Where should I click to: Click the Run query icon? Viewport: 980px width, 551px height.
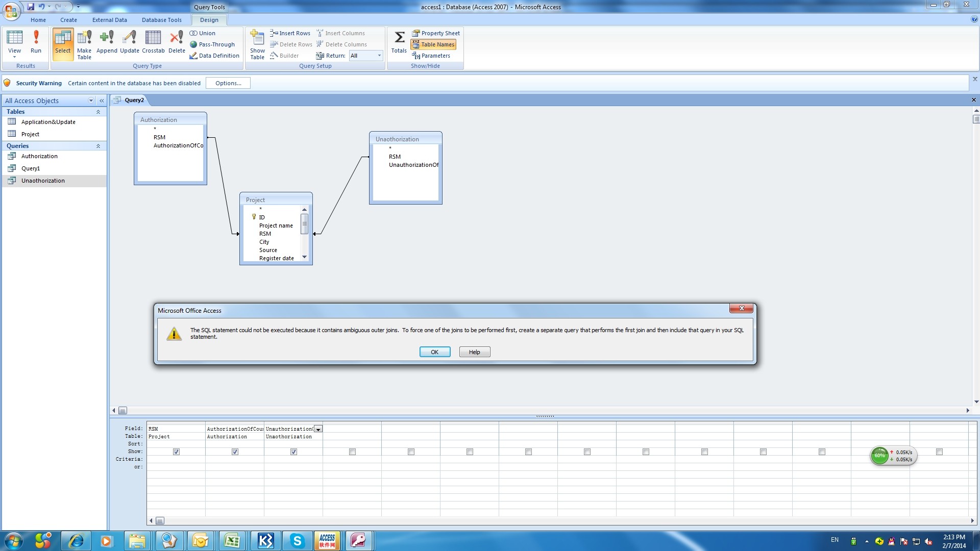(x=36, y=41)
